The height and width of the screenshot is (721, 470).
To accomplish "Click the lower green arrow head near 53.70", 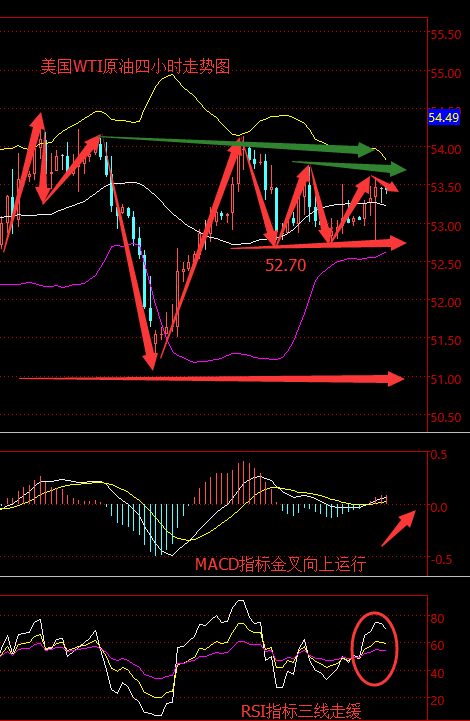I will point(396,169).
